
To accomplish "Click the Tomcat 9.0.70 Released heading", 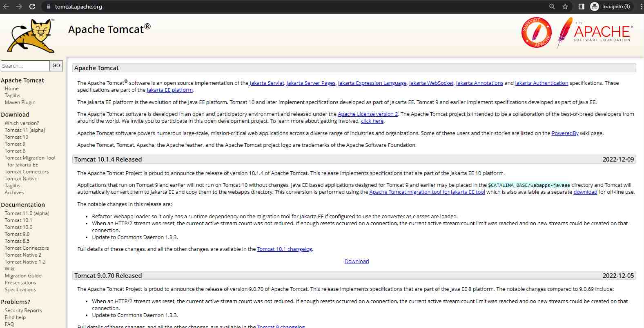I will point(108,276).
